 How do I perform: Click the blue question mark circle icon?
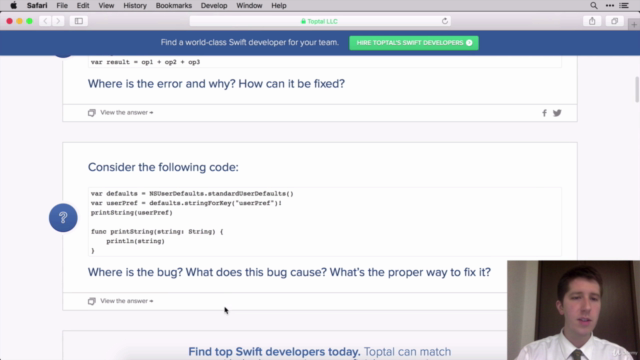click(63, 218)
